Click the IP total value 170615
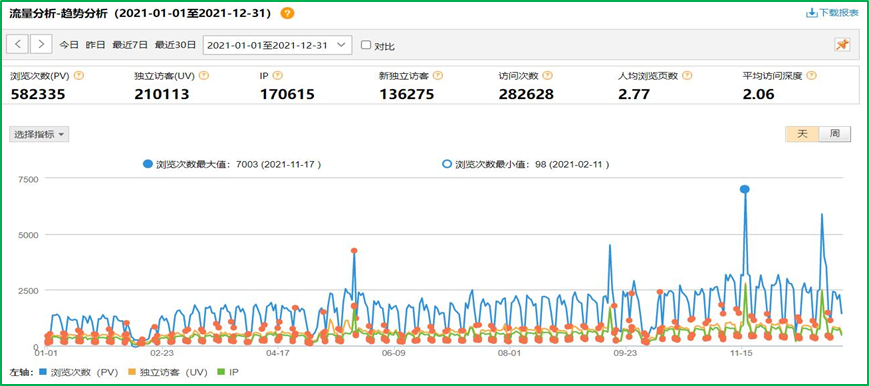 (287, 94)
